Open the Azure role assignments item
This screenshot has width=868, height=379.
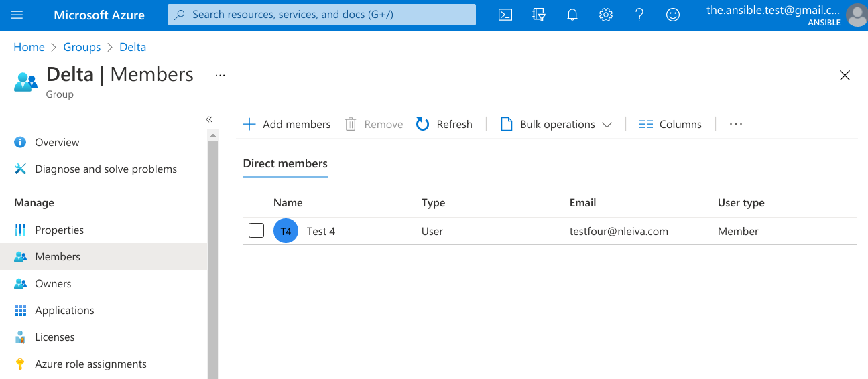point(90,364)
